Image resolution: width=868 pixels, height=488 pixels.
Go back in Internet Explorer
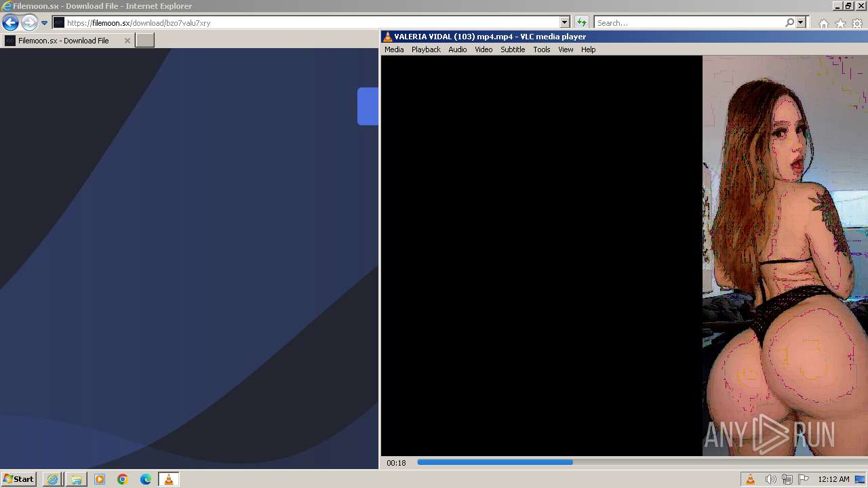pyautogui.click(x=10, y=23)
